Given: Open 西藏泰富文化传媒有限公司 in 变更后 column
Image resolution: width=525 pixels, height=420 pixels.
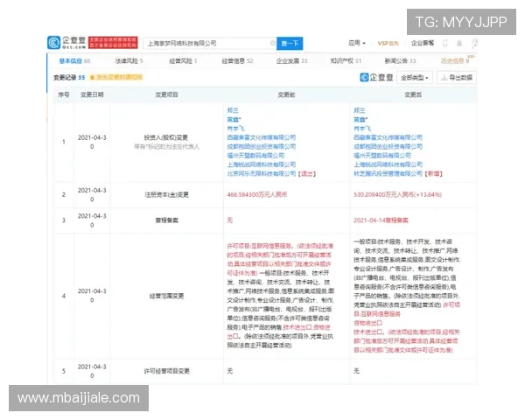Looking at the screenshot, I should (388, 137).
